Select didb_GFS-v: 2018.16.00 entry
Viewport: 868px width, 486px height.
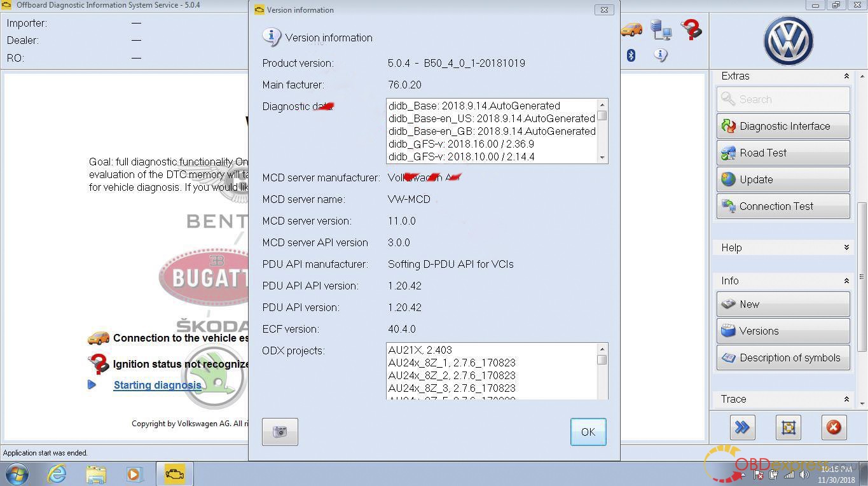(x=461, y=144)
